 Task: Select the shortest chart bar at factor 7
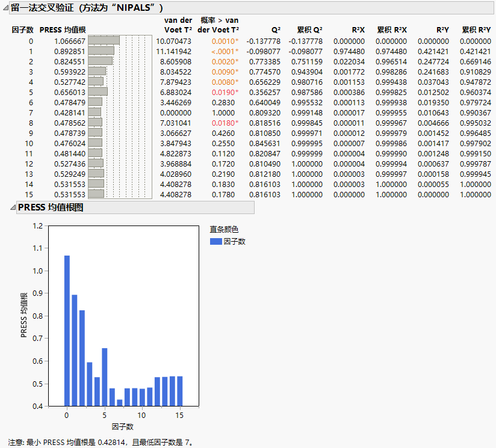(119, 402)
